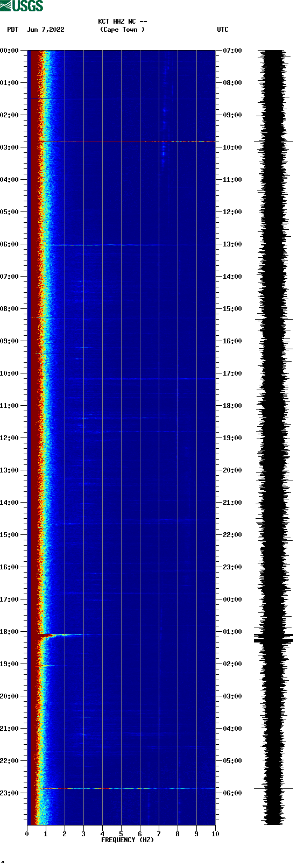
Task: Click the 10 Hz frequency tick label
Action: click(x=215, y=834)
